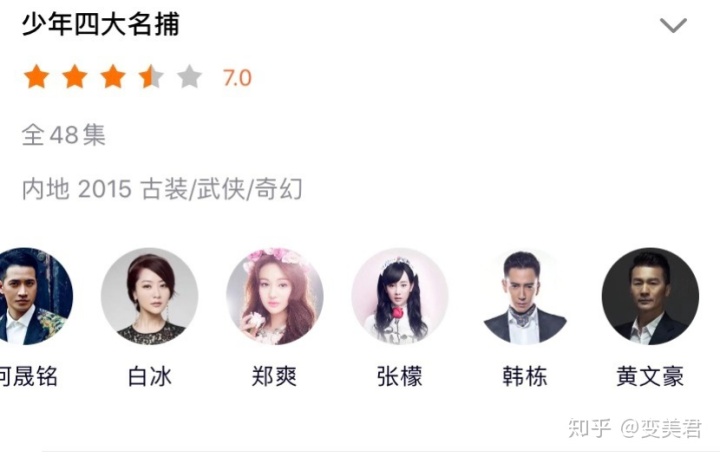The height and width of the screenshot is (457, 720).
Task: Open 张檬's avatar photo
Action: pos(400,296)
